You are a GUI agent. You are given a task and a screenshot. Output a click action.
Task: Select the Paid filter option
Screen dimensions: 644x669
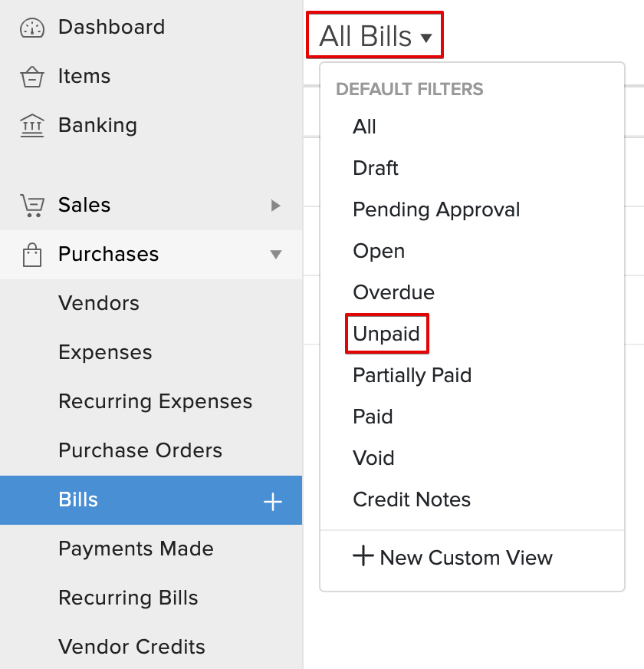pyautogui.click(x=372, y=416)
